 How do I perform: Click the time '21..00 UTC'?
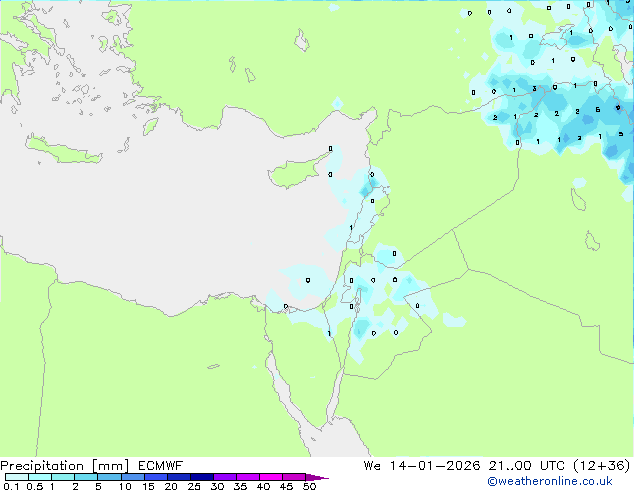click(528, 466)
